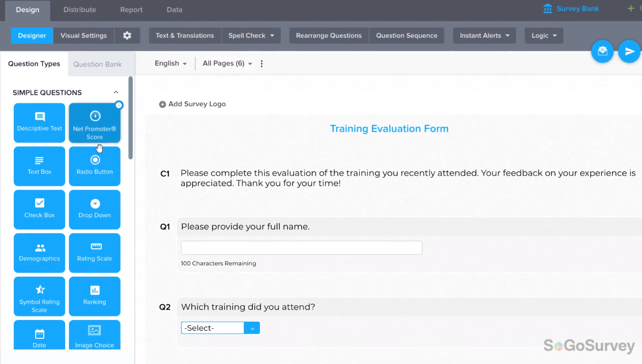Open the three-dot more options menu
642x364 pixels.
coord(262,64)
